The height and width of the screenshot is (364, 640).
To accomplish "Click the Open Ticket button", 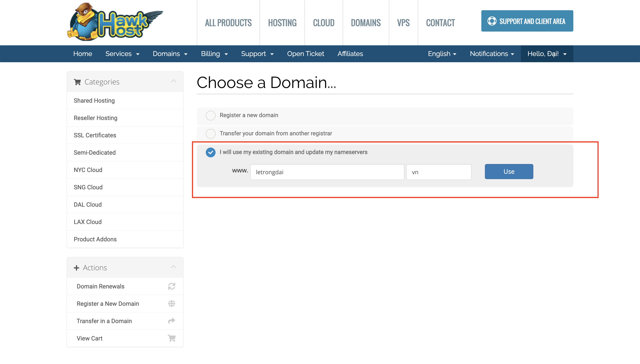I will click(306, 54).
